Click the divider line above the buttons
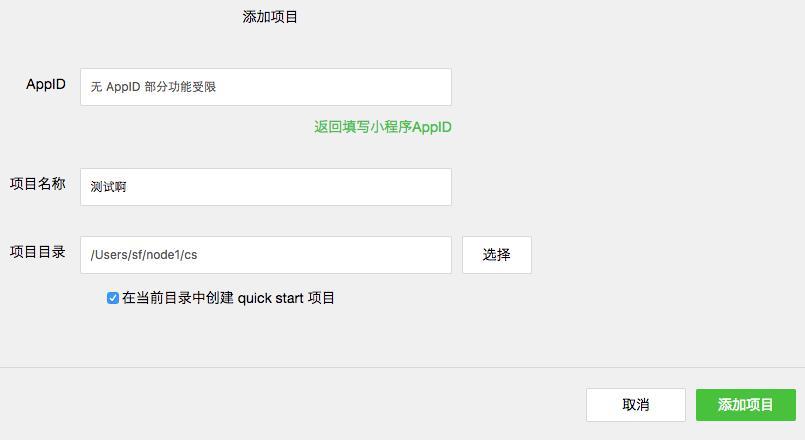Viewport: 805px width, 440px height. pos(402,367)
